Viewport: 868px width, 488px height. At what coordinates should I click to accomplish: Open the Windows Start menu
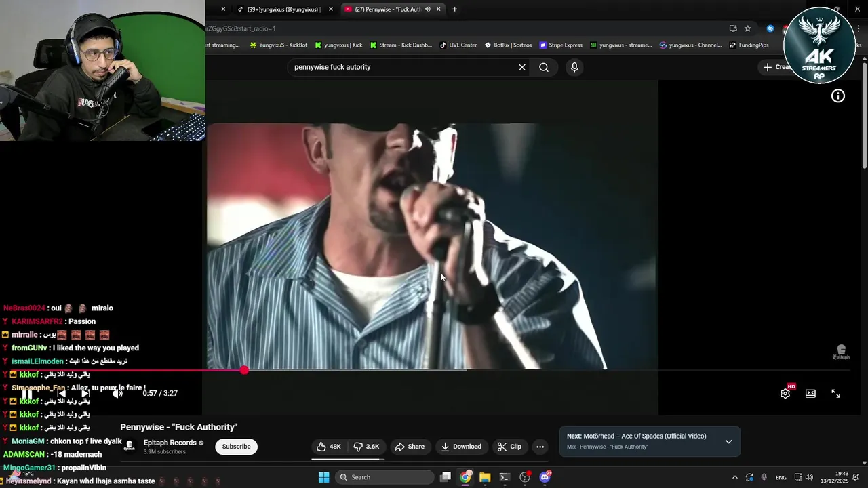point(323,477)
